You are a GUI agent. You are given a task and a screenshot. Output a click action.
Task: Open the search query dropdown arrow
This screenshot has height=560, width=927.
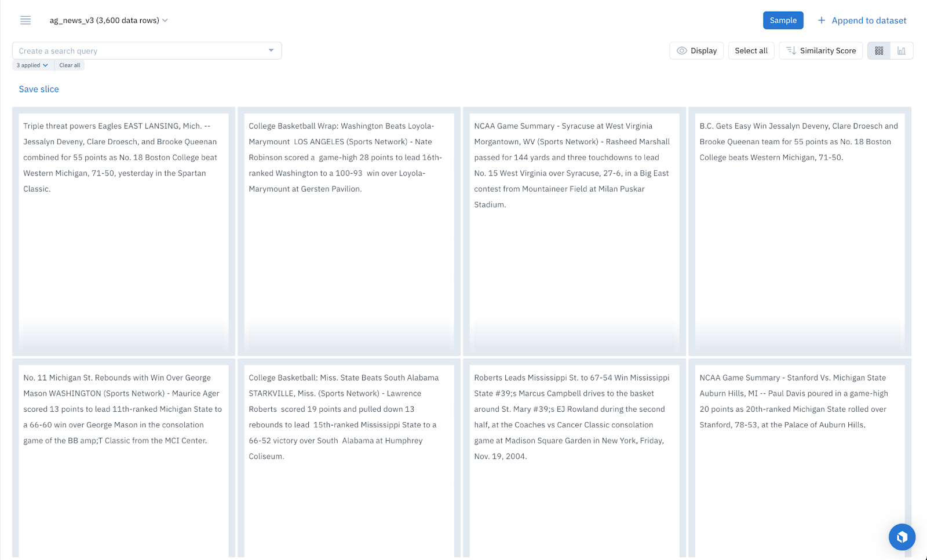pyautogui.click(x=271, y=50)
